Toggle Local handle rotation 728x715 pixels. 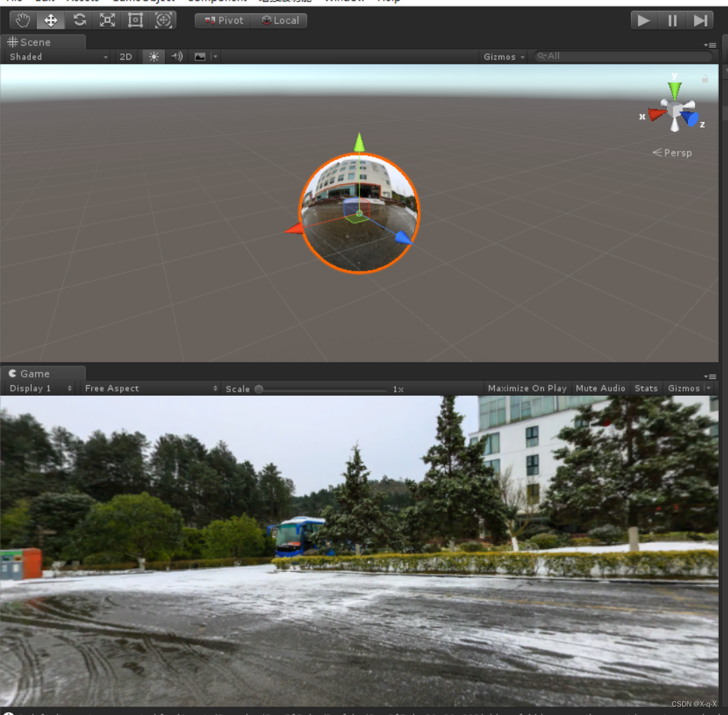coord(279,20)
